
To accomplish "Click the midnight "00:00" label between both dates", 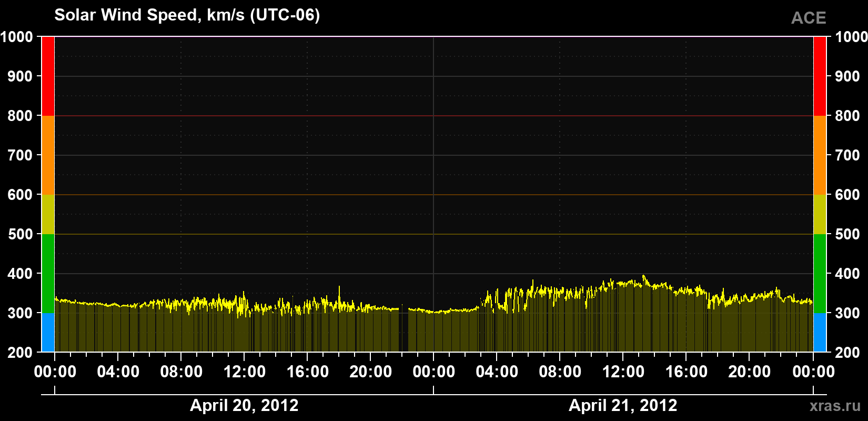I will pyautogui.click(x=433, y=372).
